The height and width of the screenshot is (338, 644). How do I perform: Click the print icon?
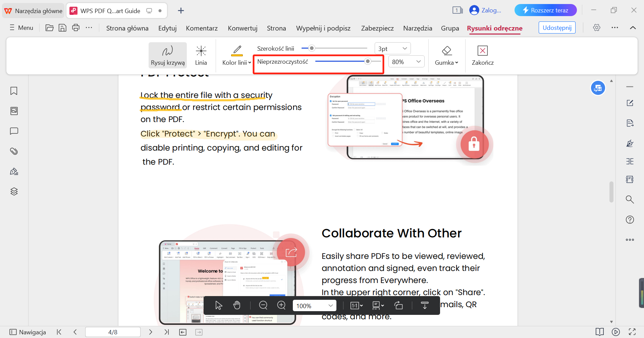[76, 28]
